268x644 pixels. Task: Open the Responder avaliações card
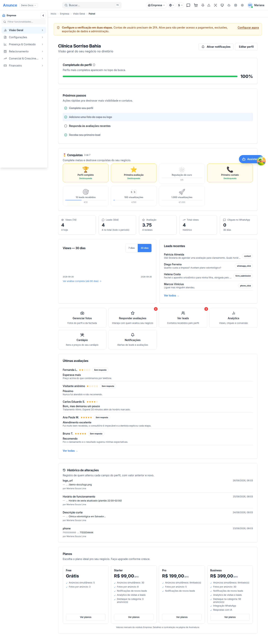(133, 318)
